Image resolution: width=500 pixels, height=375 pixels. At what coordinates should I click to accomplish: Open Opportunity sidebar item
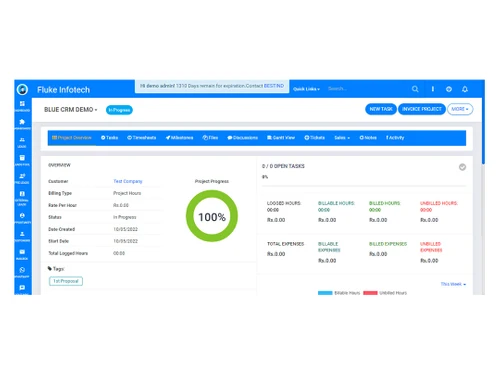(x=22, y=218)
